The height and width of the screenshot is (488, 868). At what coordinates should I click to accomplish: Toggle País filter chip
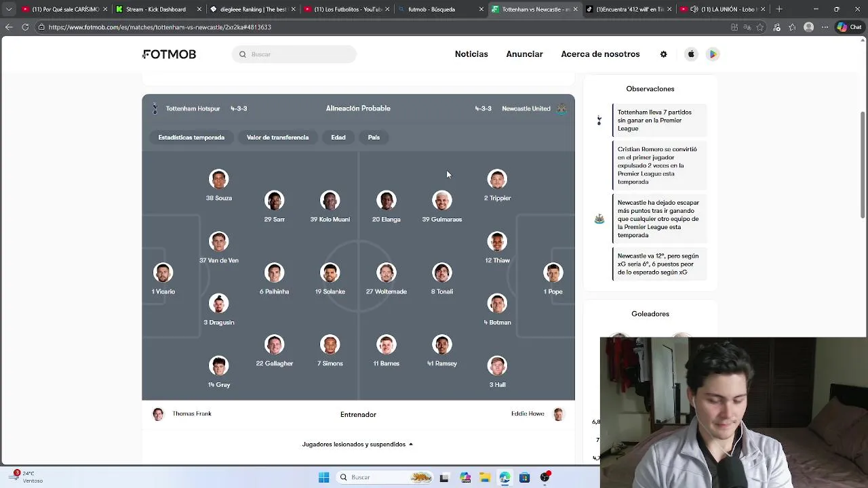point(374,138)
